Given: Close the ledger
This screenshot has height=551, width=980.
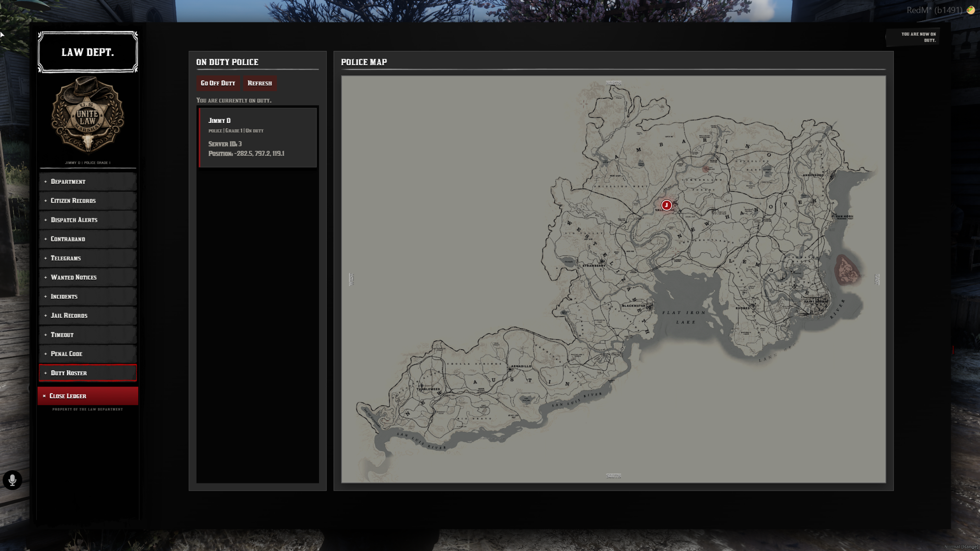Looking at the screenshot, I should pos(88,396).
